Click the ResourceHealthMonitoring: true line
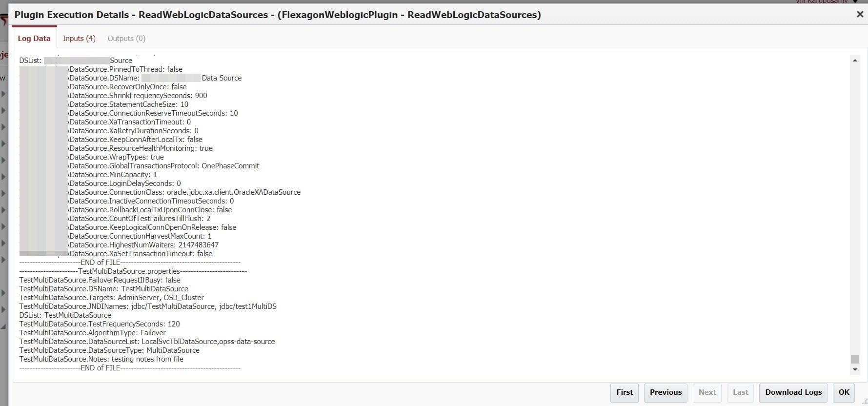The image size is (868, 406). coord(141,148)
